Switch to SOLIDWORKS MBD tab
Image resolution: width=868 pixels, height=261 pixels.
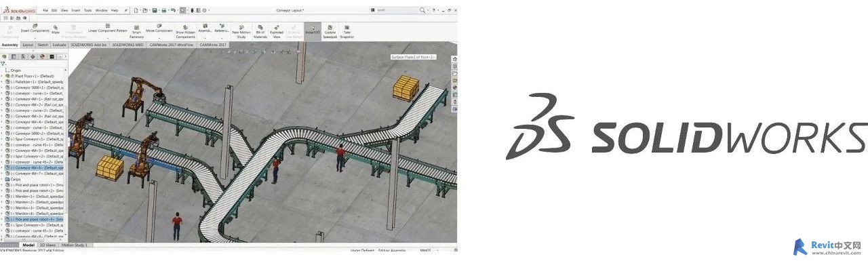point(128,45)
